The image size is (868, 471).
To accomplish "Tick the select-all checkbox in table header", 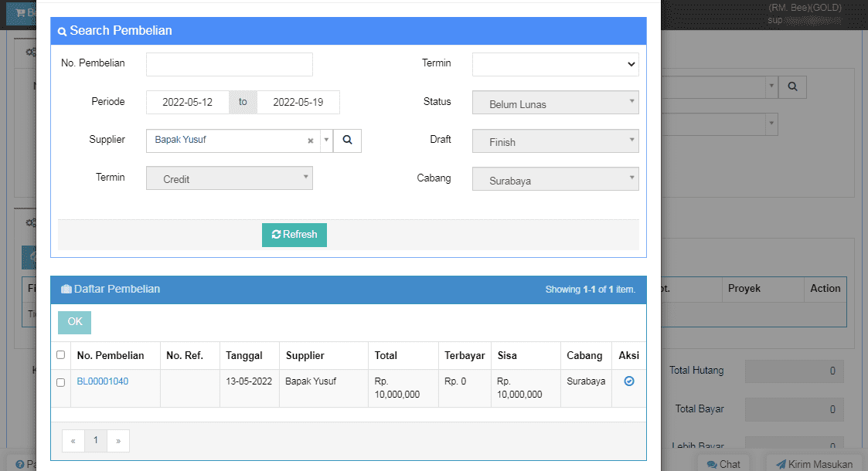I will 61,355.
